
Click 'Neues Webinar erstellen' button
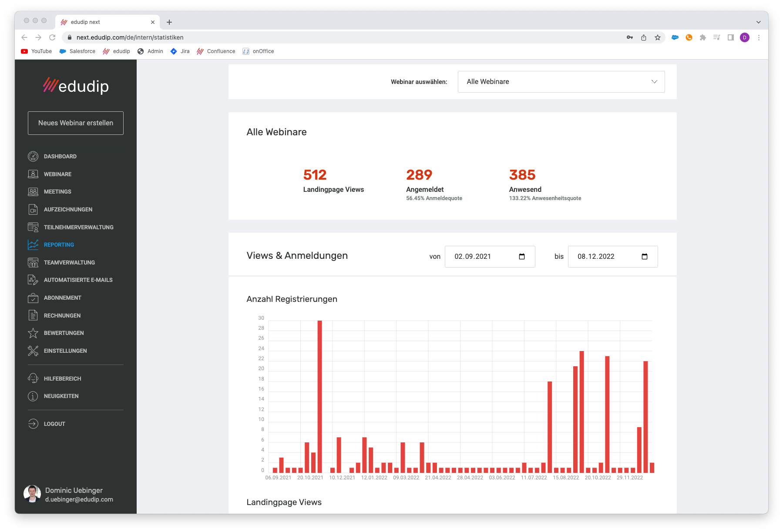tap(76, 123)
